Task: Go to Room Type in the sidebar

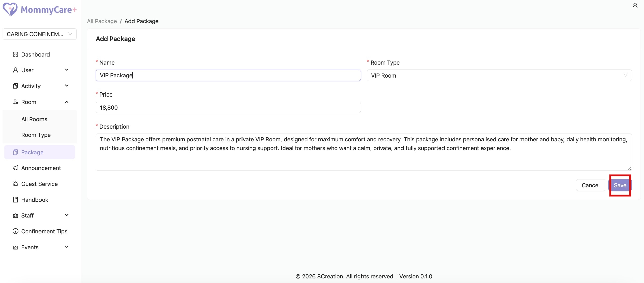Action: coord(36,135)
